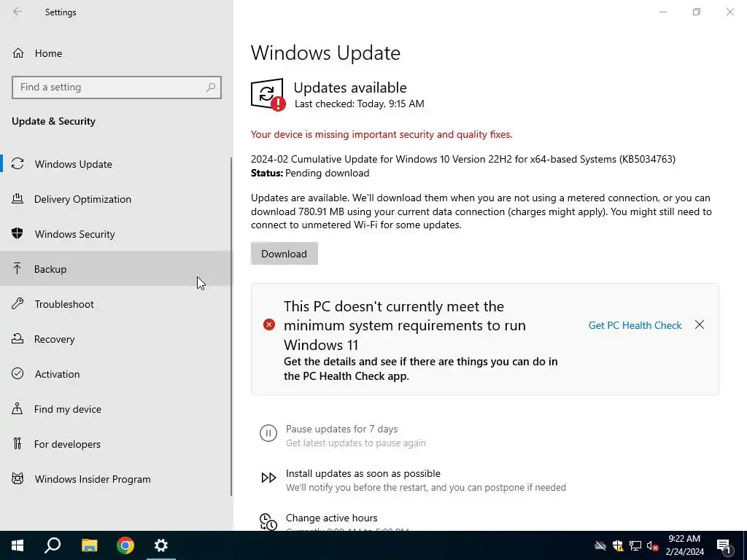Click the Windows Insider cat icon
This screenshot has height=560, width=747.
coord(18,478)
